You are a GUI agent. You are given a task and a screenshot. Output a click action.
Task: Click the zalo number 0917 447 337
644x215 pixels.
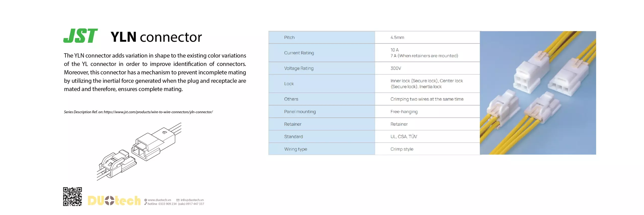coord(195,204)
